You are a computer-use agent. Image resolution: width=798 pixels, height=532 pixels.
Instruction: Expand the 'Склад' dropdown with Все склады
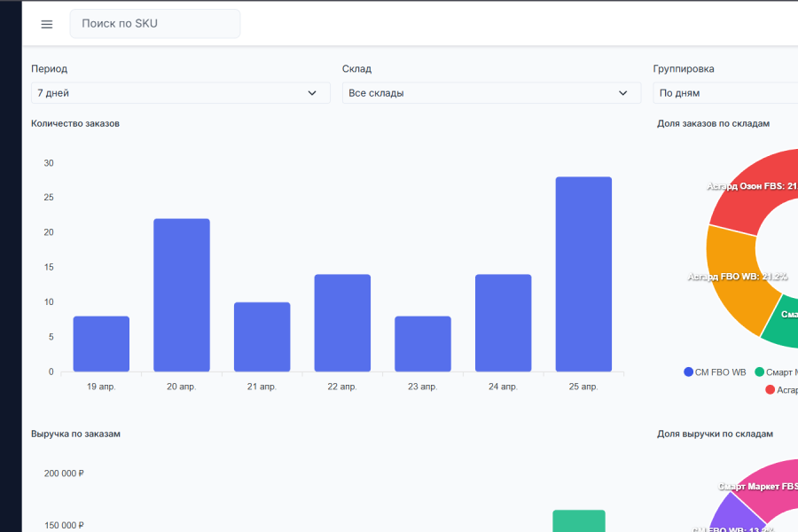click(x=491, y=93)
